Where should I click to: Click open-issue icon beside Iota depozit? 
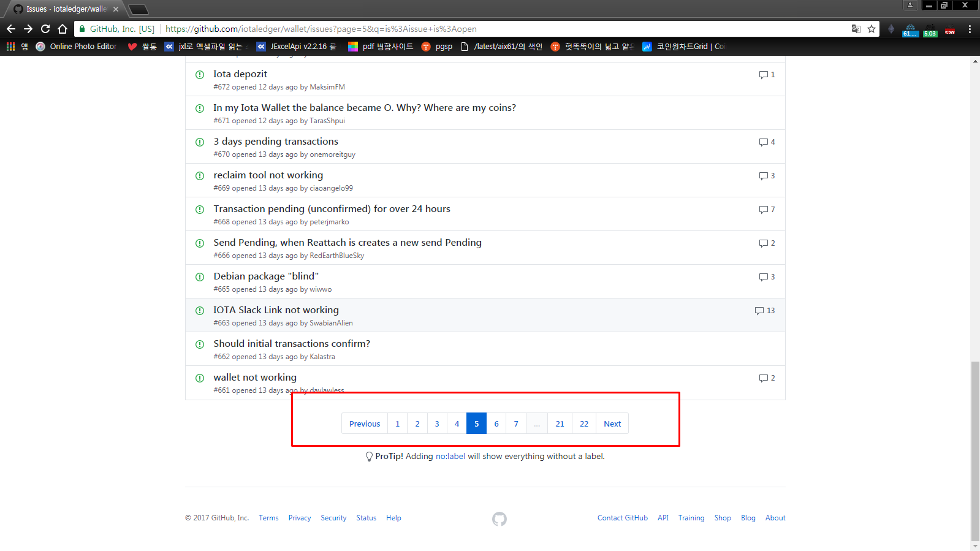pos(200,75)
